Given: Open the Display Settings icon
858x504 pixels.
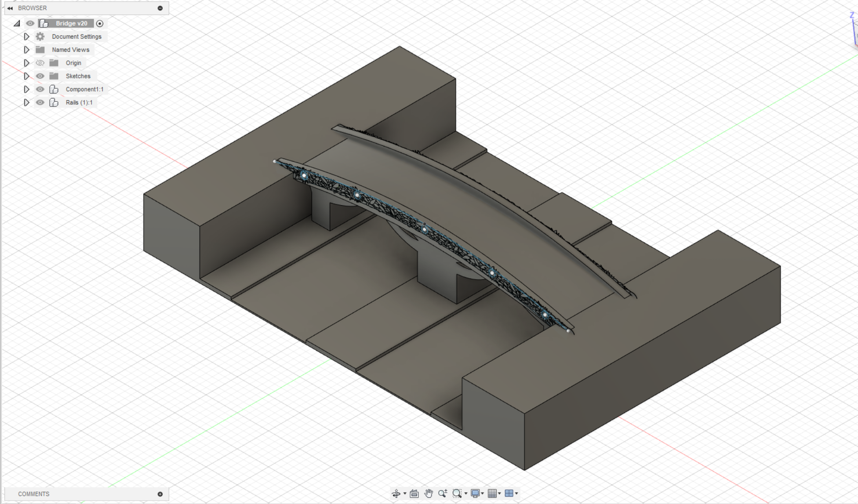Looking at the screenshot, I should [476, 493].
